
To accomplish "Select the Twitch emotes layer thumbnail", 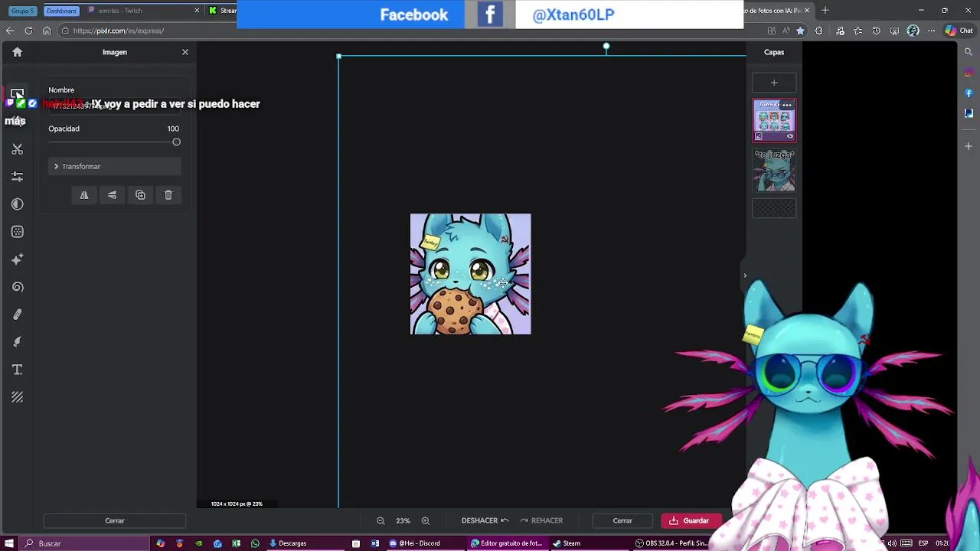I will [774, 121].
